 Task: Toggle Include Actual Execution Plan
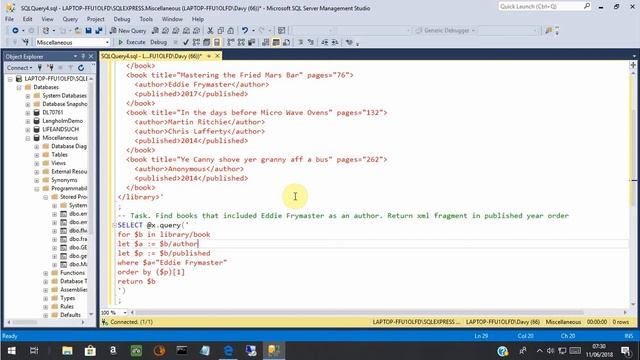click(x=231, y=42)
